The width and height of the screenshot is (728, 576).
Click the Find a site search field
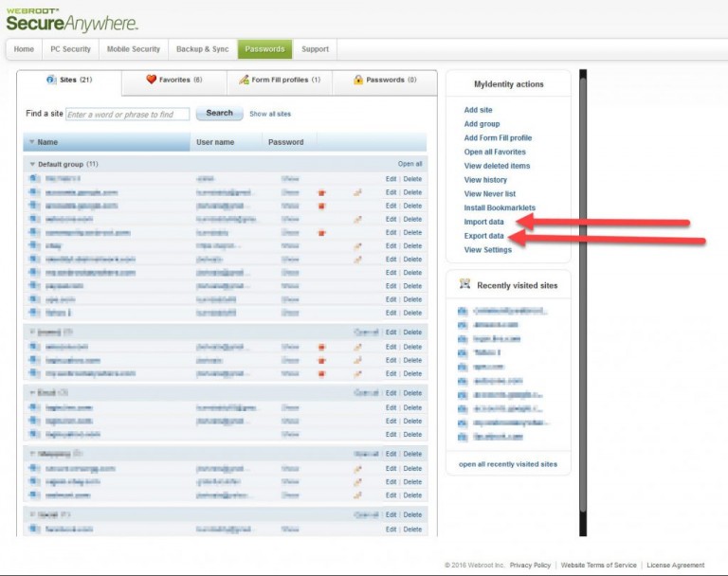coord(126,115)
